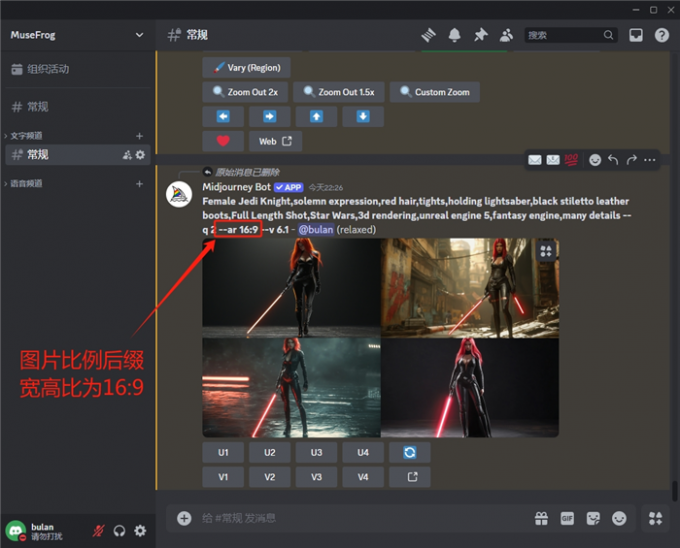Click the Midjourney Bot avatar
This screenshot has height=548, width=680.
(179, 194)
